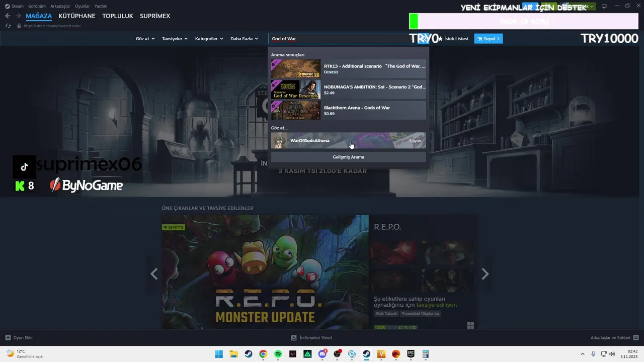Open Spotify from the taskbar
This screenshot has width=644, height=362.
click(278, 354)
